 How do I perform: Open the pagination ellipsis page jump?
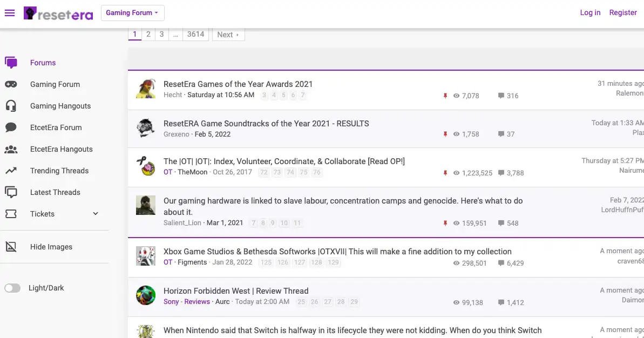point(175,35)
